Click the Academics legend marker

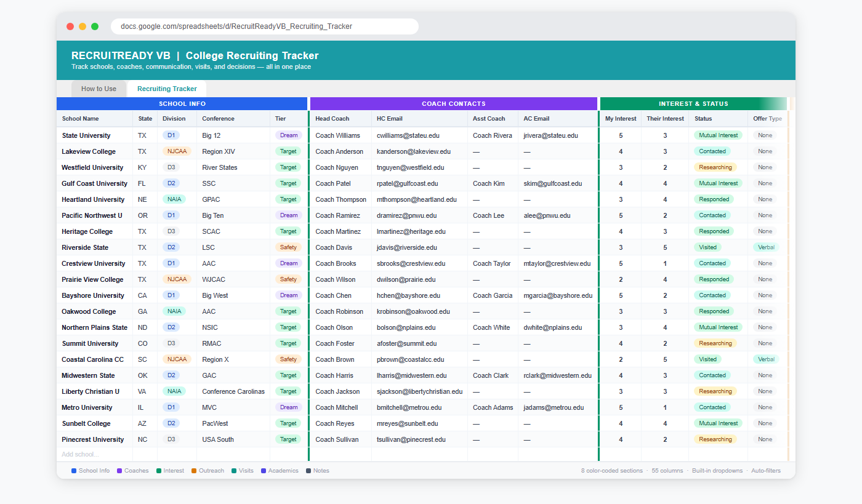point(264,471)
